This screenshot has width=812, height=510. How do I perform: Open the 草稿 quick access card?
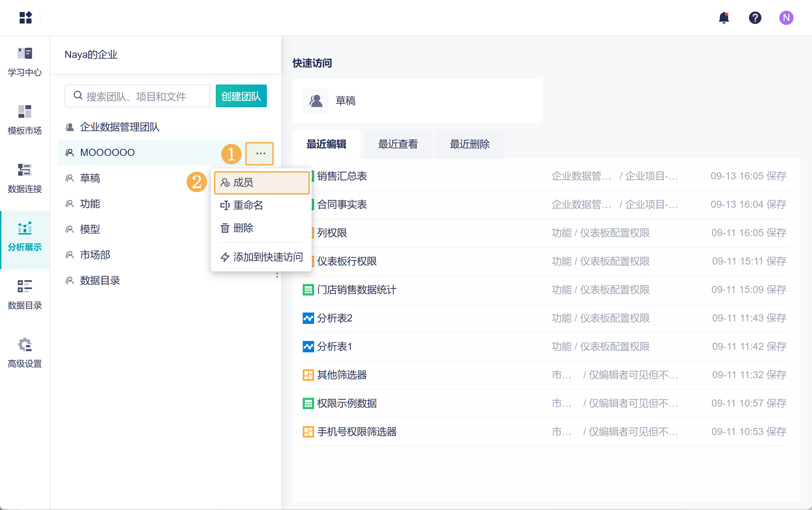(x=417, y=101)
